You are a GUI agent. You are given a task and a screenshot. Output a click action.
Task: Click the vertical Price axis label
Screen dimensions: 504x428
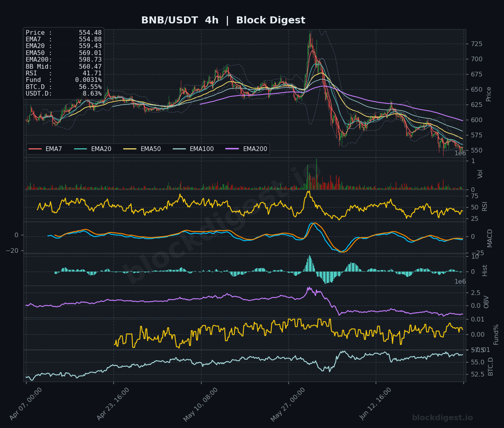click(488, 94)
